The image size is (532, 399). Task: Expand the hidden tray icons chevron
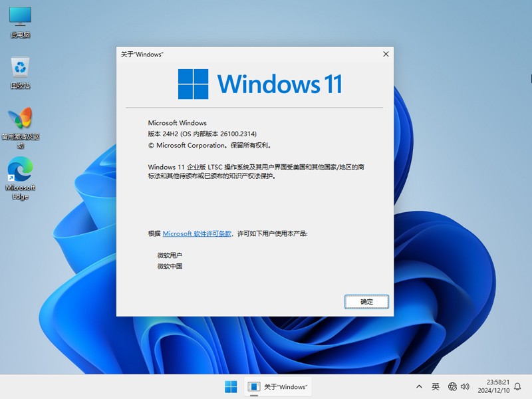click(420, 386)
